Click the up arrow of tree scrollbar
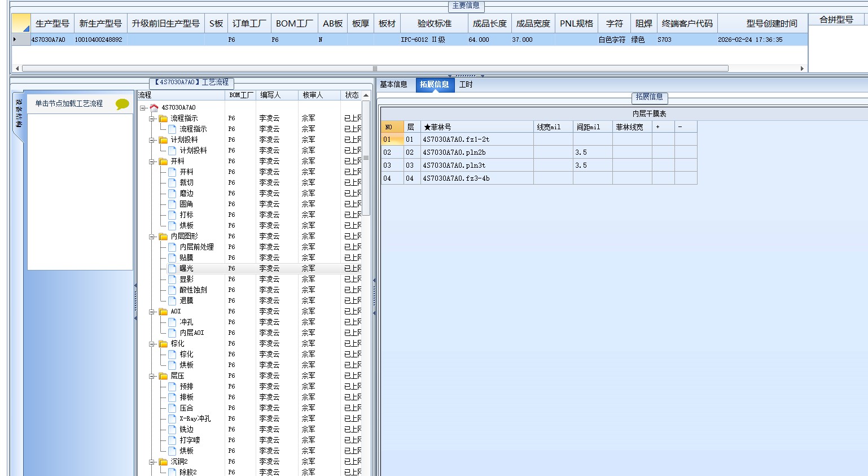 click(x=366, y=95)
